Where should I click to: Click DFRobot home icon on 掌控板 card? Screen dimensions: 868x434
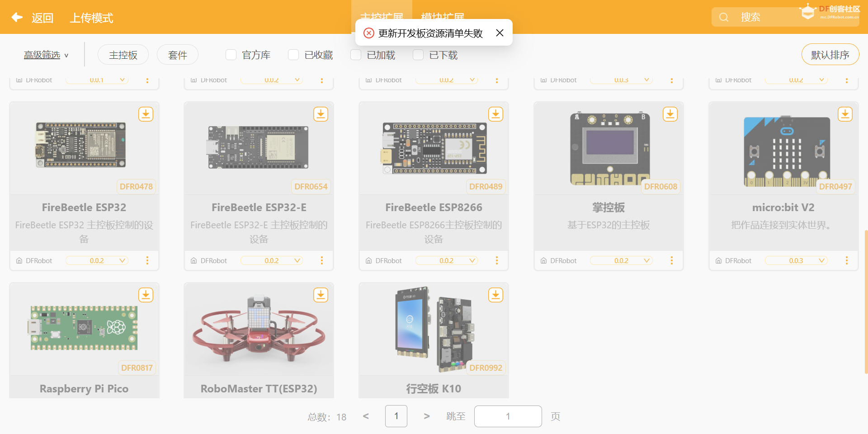543,261
